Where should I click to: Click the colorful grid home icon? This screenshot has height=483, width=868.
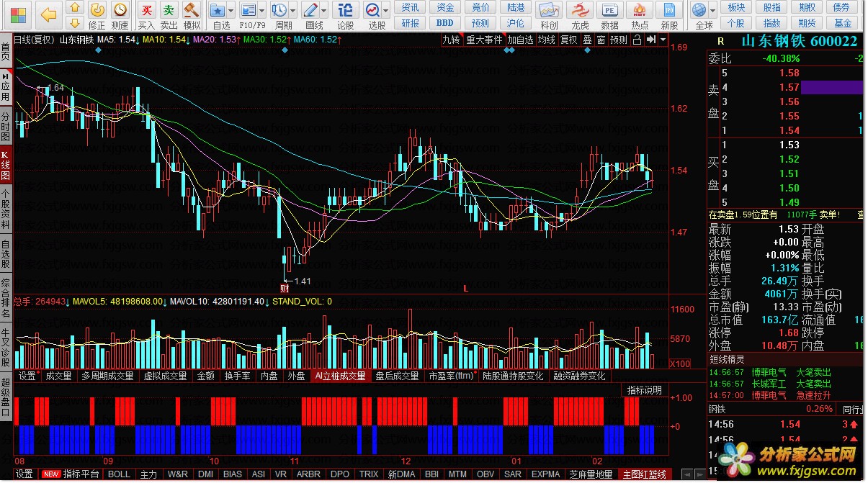click(17, 14)
